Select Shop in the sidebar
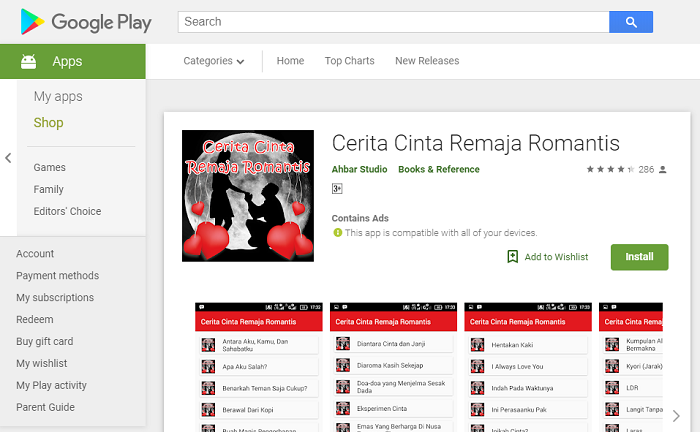Viewport: 700px width, 432px height. click(x=48, y=123)
